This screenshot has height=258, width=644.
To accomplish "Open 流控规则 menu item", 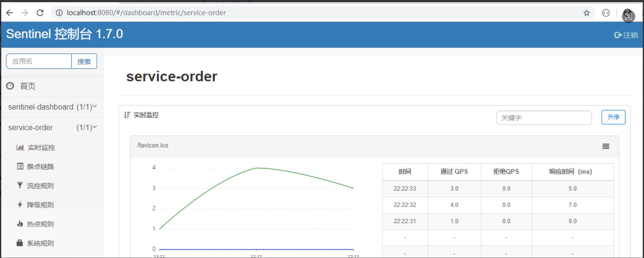I will click(40, 186).
